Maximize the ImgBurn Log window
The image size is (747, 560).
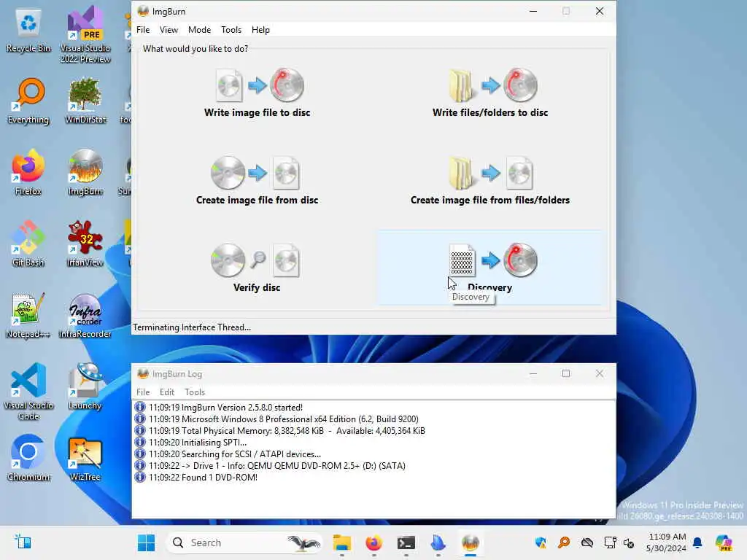[x=566, y=373]
